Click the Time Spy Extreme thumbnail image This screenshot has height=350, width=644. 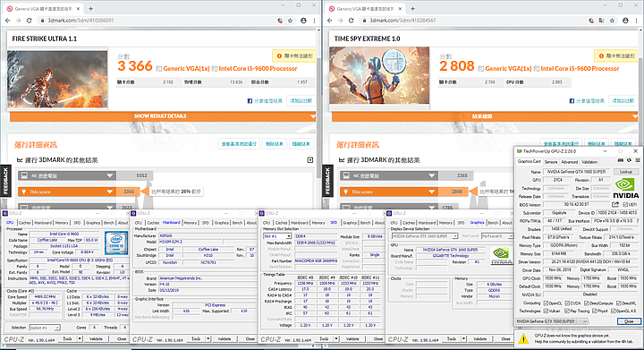coord(379,75)
